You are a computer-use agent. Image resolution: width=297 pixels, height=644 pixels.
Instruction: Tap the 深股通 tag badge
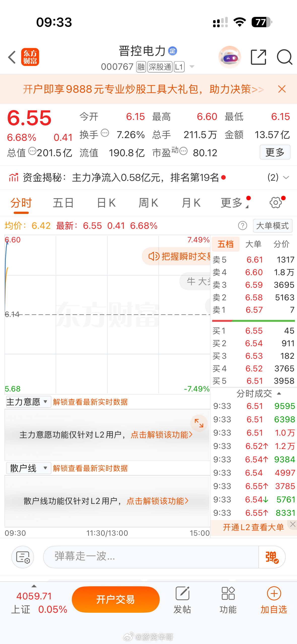160,67
